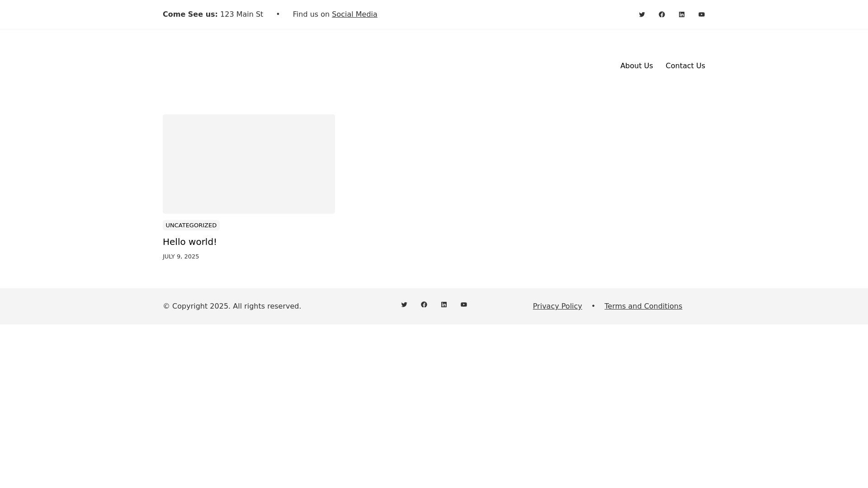Click the 123 Main St address text

(241, 14)
